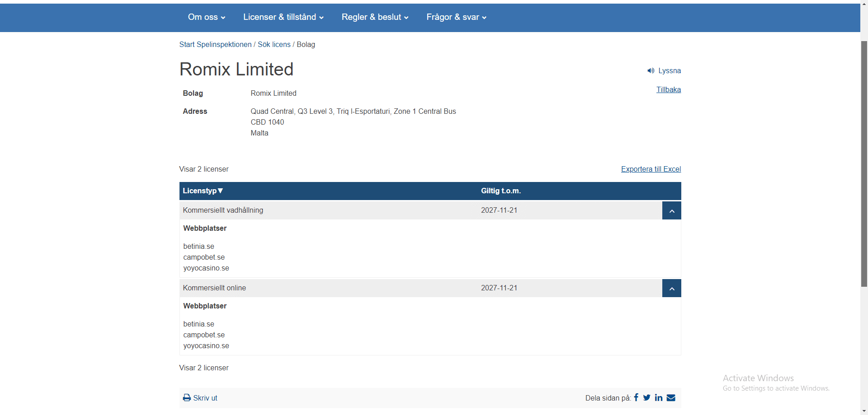Click the Giltig t.o.m. column header
The height and width of the screenshot is (415, 868).
pyautogui.click(x=501, y=191)
